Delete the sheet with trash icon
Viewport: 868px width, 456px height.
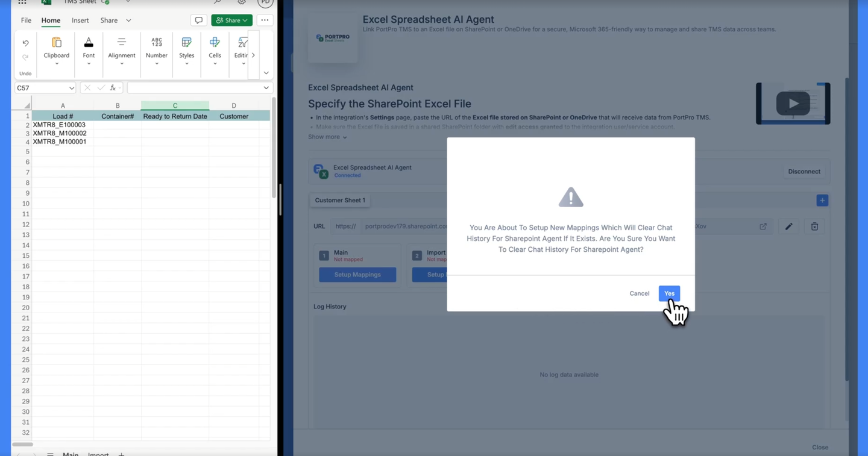click(814, 226)
